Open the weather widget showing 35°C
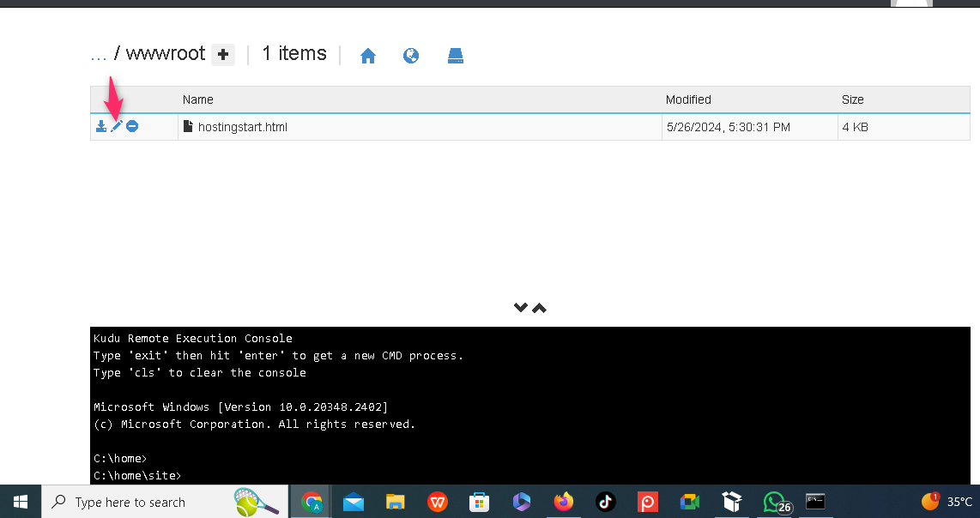 point(947,501)
